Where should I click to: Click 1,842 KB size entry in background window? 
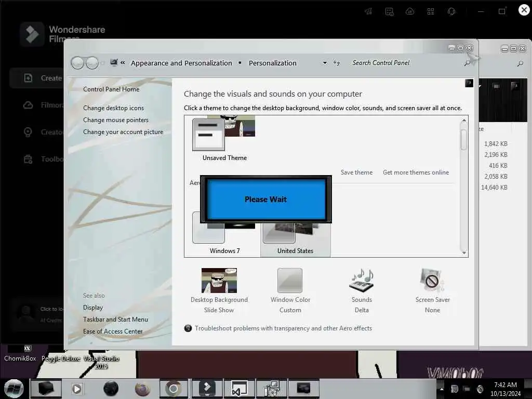coord(496,144)
